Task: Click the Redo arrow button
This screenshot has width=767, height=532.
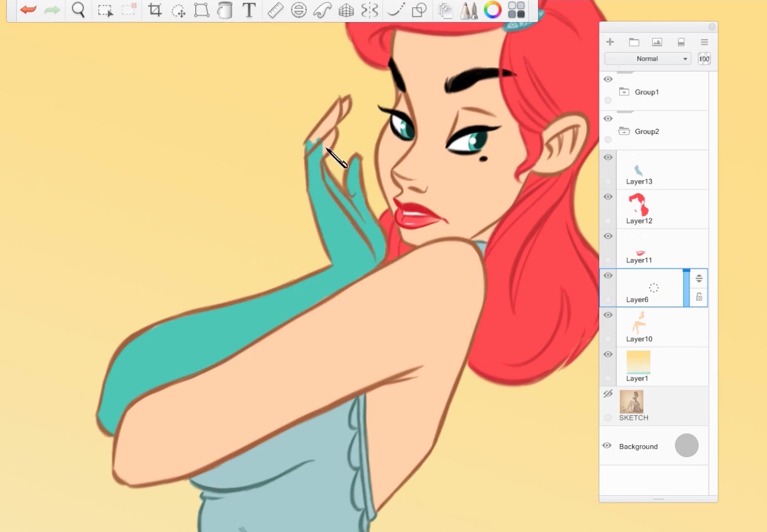Action: tap(51, 10)
